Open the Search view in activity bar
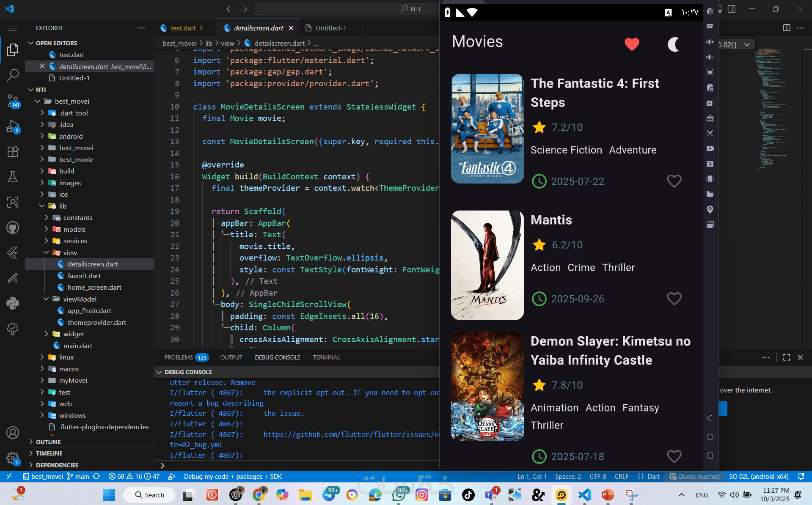The width and height of the screenshot is (812, 505). point(13,75)
